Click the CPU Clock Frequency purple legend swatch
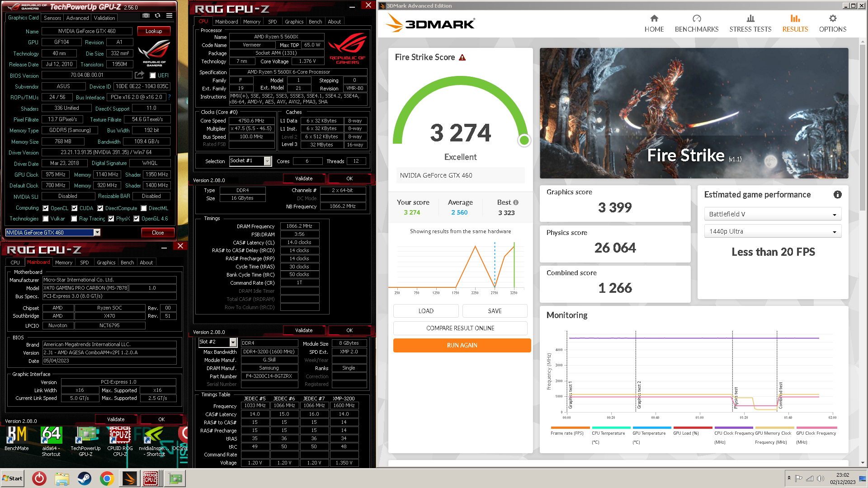 point(733,427)
